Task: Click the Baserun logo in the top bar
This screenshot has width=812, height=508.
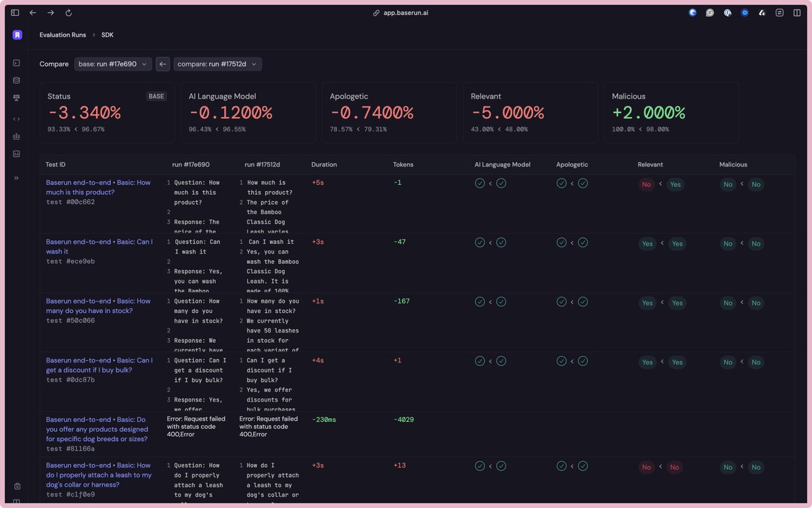Action: [17, 35]
